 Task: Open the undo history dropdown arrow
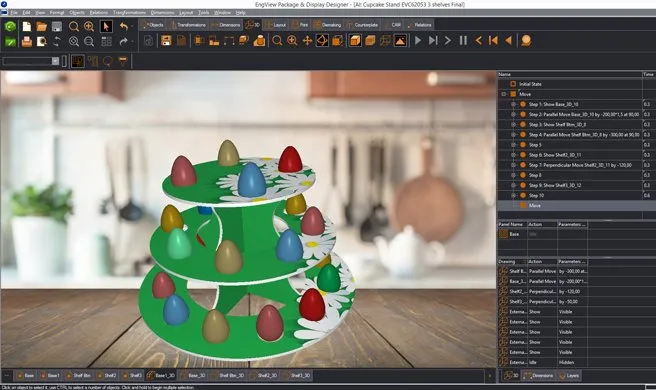(x=132, y=26)
